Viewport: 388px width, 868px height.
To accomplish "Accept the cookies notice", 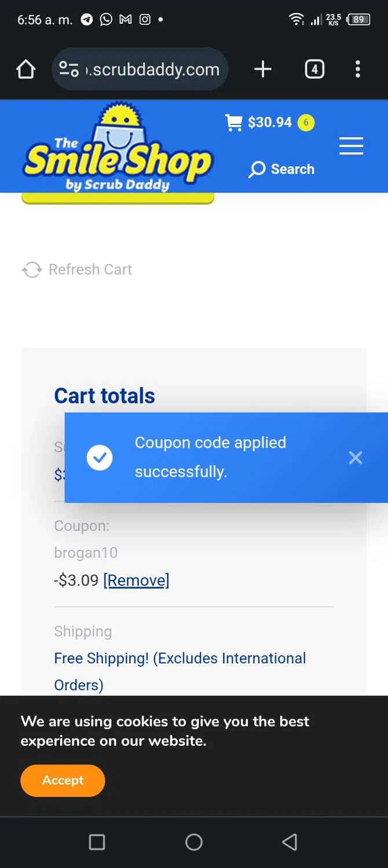I will tap(63, 780).
